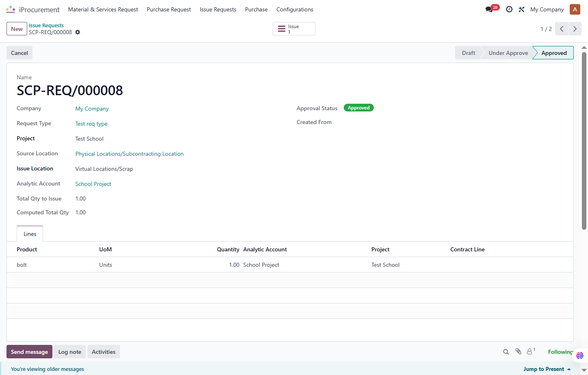
Task: Select the Draft status stage
Action: tap(468, 53)
